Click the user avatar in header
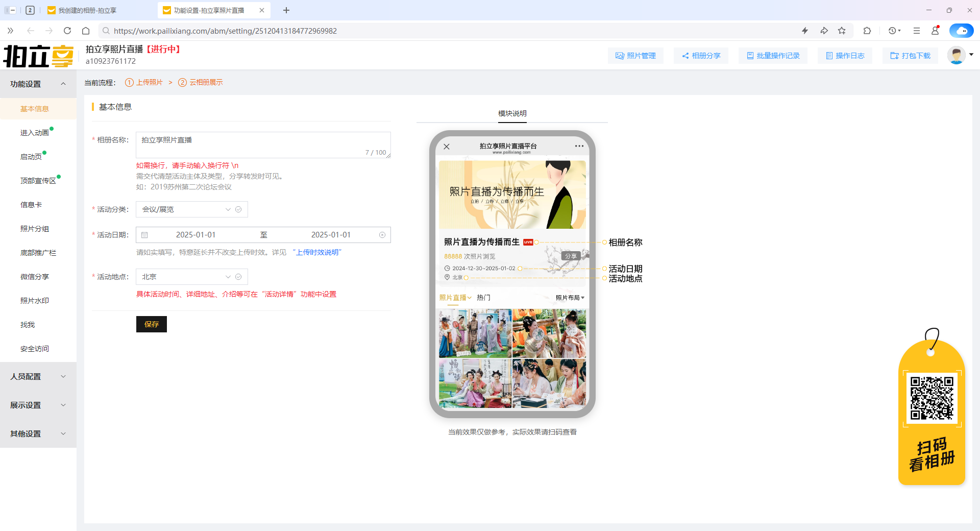The width and height of the screenshot is (980, 531). 956,55
